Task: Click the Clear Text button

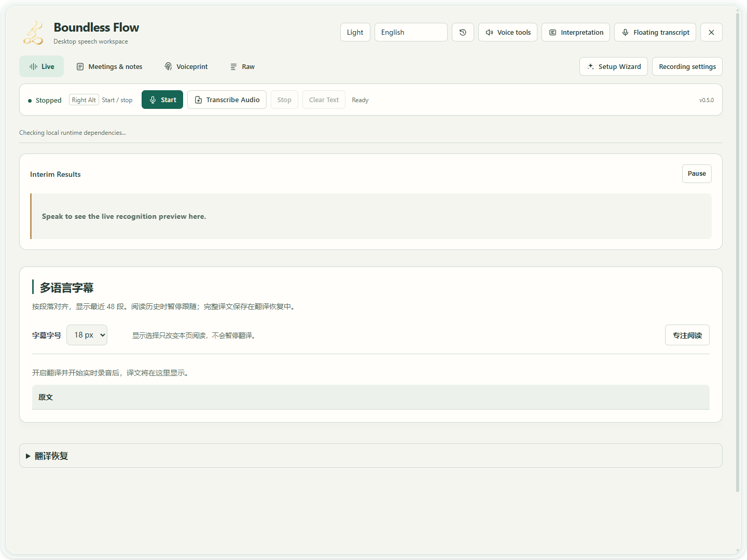Action: pyautogui.click(x=324, y=100)
